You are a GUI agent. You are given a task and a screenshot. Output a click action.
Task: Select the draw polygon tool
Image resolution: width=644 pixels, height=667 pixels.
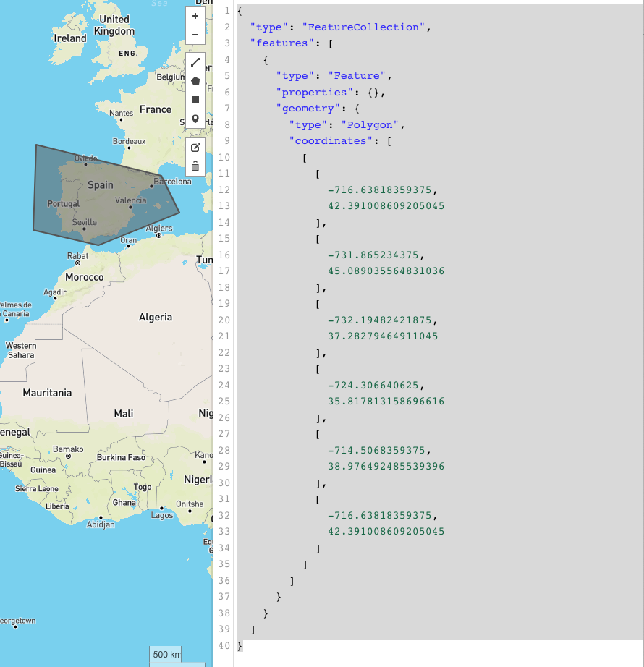[195, 81]
